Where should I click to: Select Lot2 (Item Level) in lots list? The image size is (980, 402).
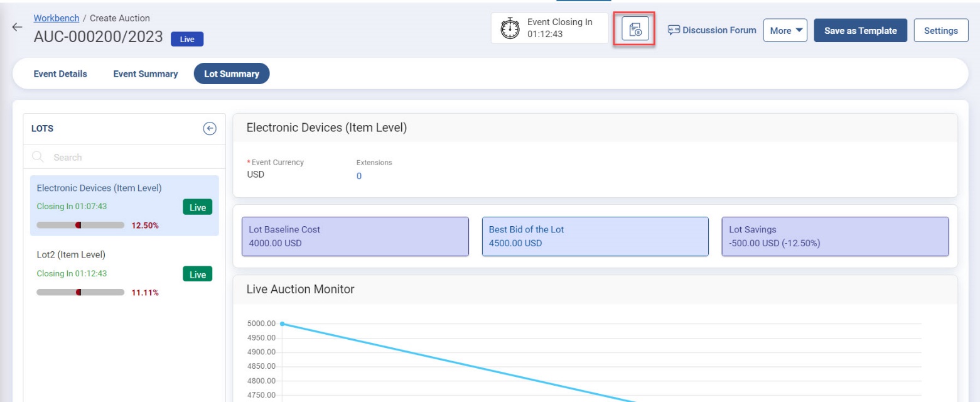click(71, 254)
